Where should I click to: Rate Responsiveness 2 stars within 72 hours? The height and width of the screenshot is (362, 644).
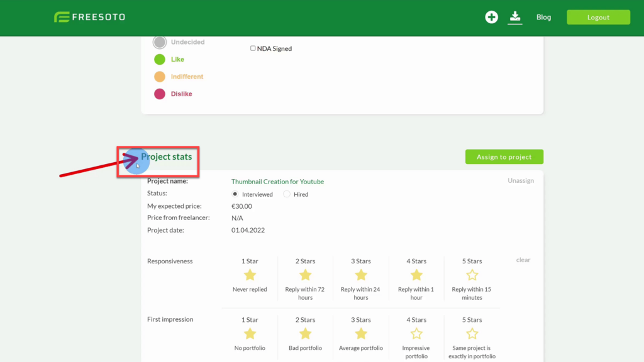pos(305,275)
